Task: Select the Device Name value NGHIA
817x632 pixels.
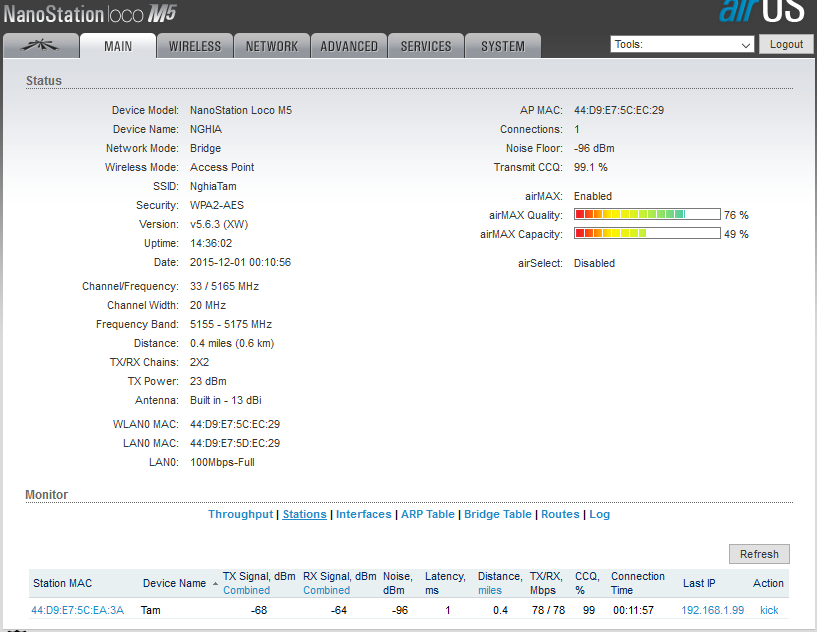Action: [206, 129]
